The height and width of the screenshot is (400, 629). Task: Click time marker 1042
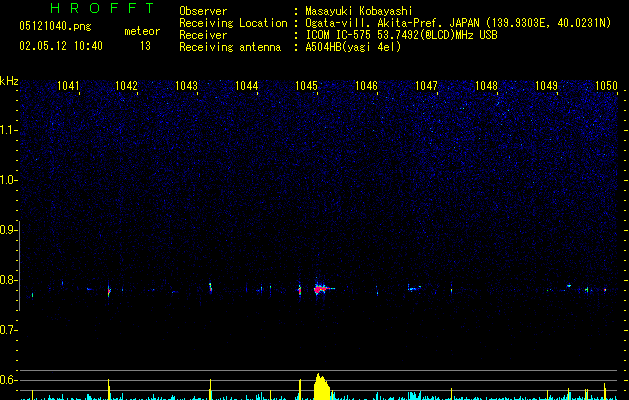click(126, 86)
